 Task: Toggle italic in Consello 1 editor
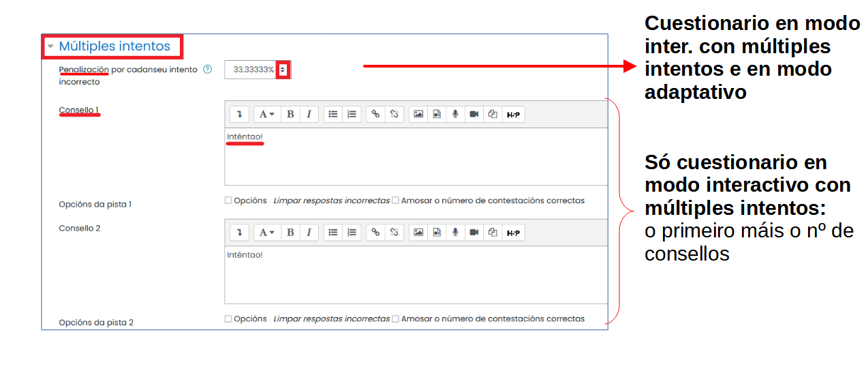[x=309, y=115]
